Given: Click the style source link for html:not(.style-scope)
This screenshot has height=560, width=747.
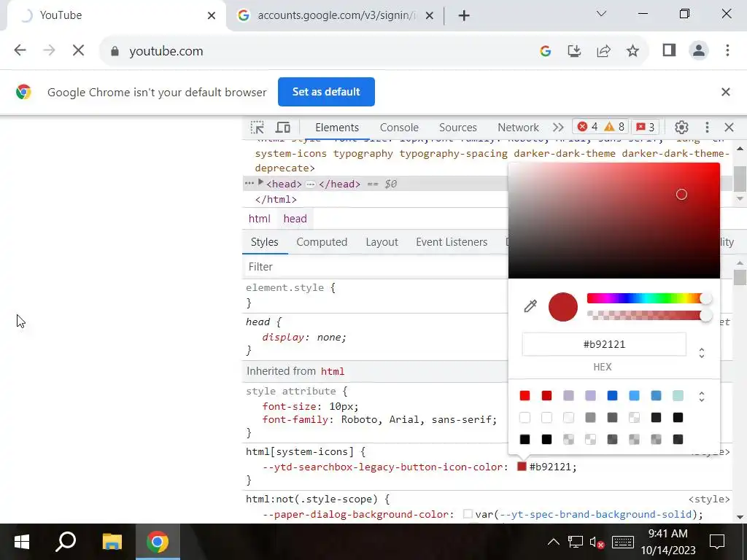Looking at the screenshot, I should point(709,499).
